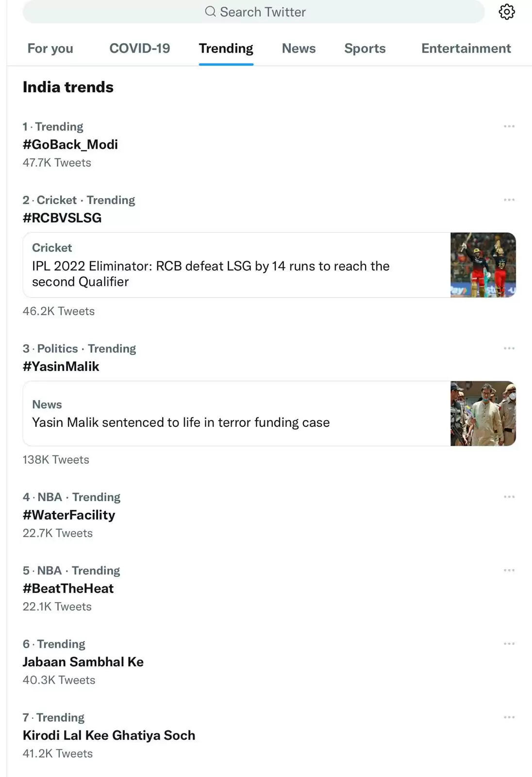Open more options for #BeatTheHeat trend
532x777 pixels.
tap(509, 570)
